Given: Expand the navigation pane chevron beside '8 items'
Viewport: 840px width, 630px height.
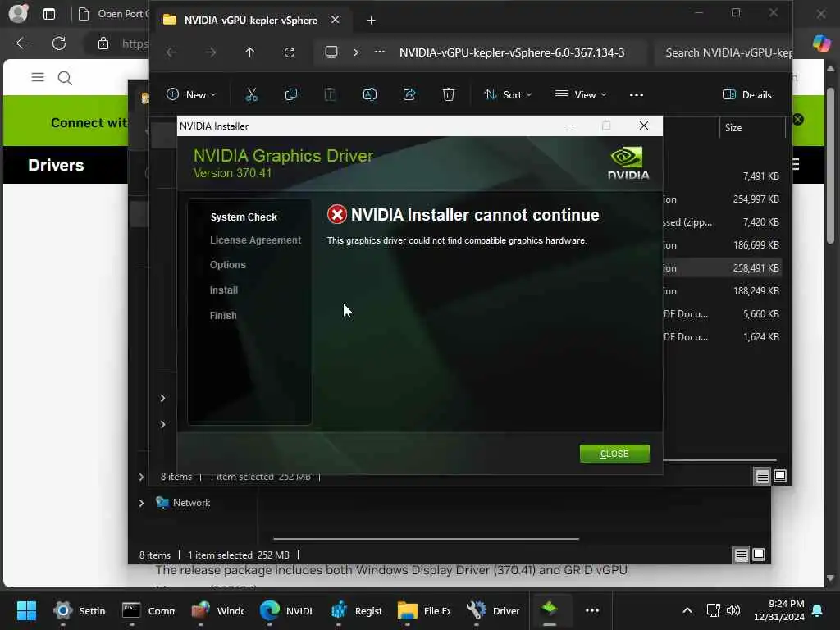Looking at the screenshot, I should click(141, 477).
